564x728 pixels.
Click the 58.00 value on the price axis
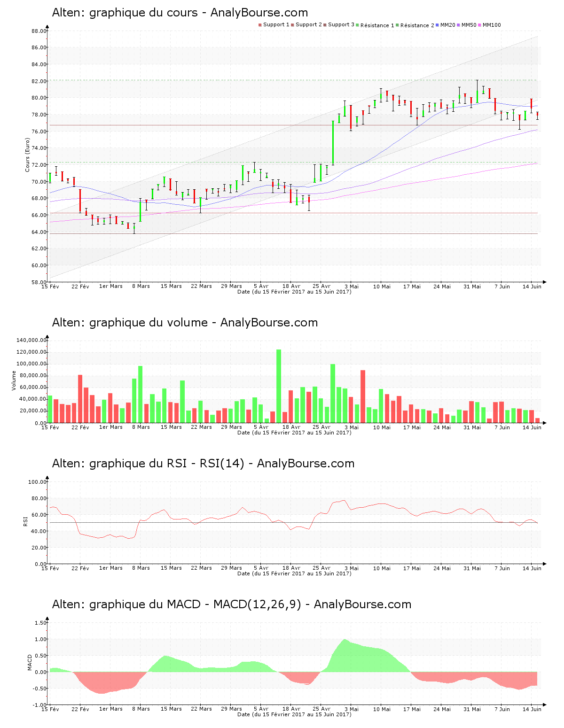[x=39, y=282]
